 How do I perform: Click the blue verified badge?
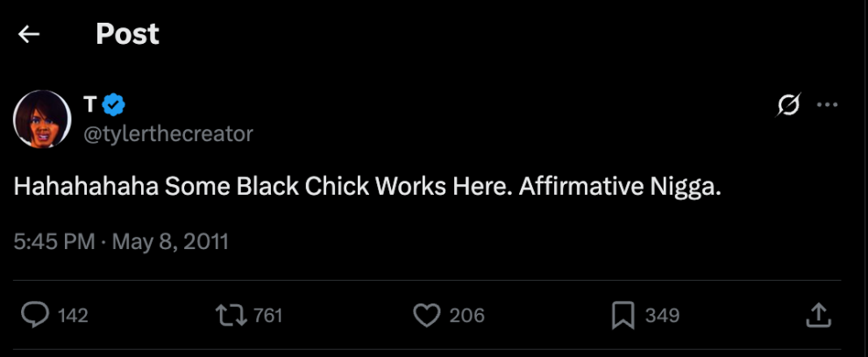(x=114, y=105)
